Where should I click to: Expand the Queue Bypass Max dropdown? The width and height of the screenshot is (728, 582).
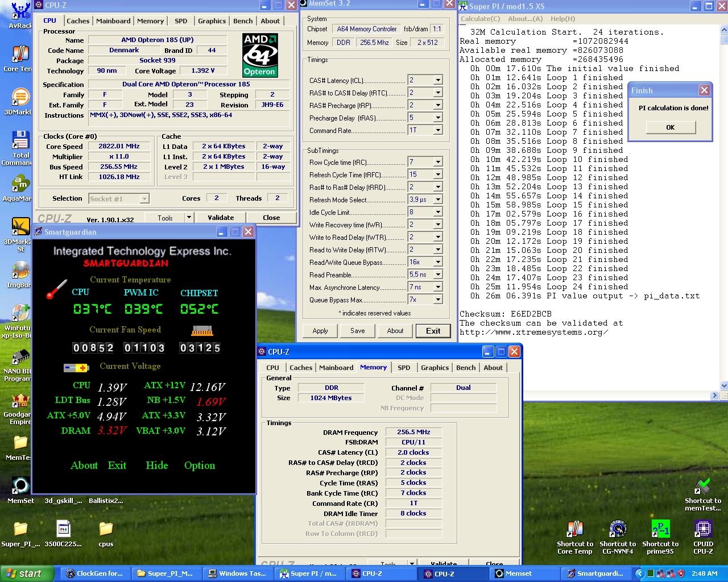tap(437, 300)
